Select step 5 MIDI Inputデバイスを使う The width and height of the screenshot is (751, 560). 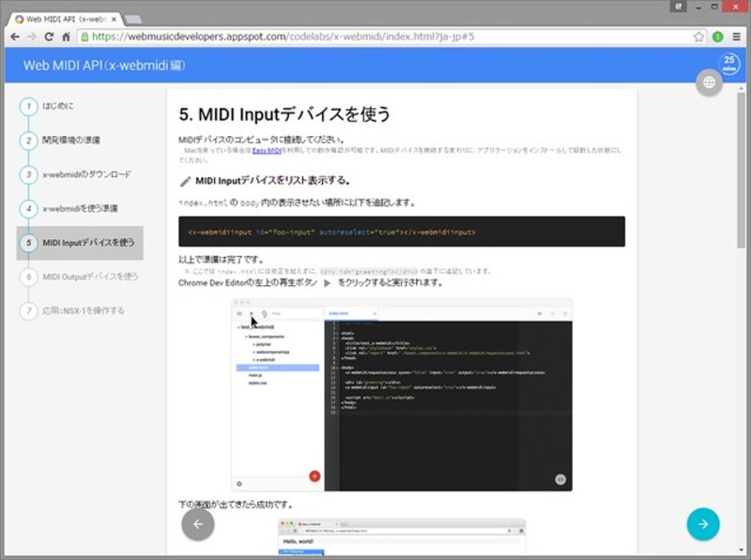[80, 243]
